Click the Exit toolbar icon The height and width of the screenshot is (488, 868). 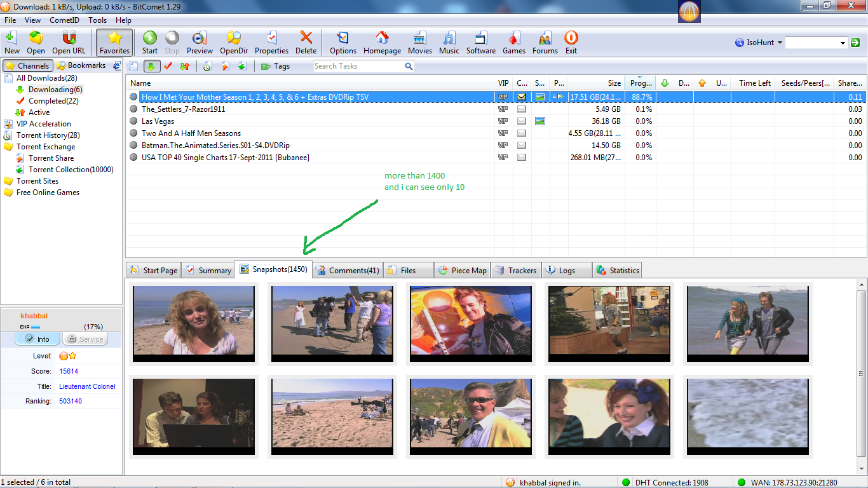[571, 43]
